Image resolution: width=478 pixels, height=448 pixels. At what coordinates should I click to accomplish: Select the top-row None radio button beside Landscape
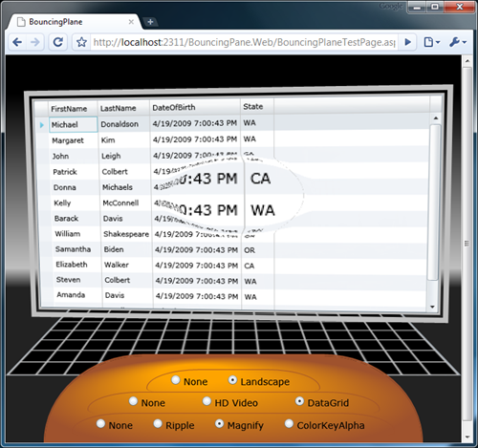tap(176, 380)
